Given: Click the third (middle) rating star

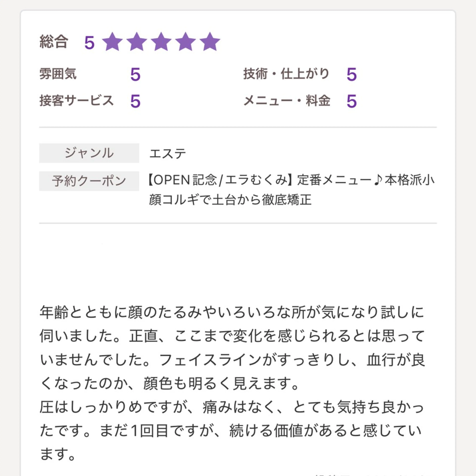Looking at the screenshot, I should point(161,42).
